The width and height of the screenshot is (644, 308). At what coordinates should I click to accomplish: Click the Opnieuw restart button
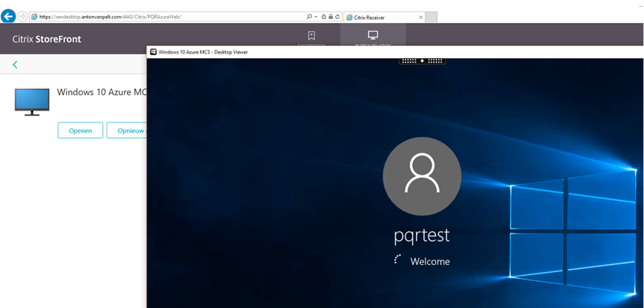point(127,130)
